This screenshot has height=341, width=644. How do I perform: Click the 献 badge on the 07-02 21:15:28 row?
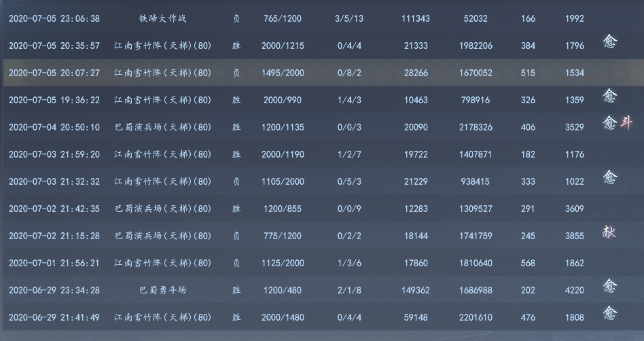tap(609, 232)
